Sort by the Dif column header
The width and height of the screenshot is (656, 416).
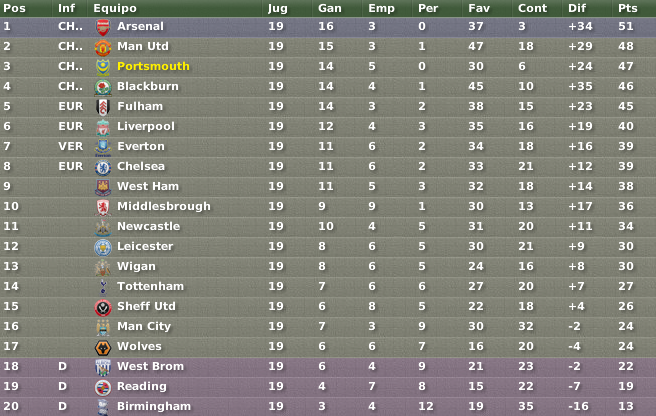pos(577,8)
